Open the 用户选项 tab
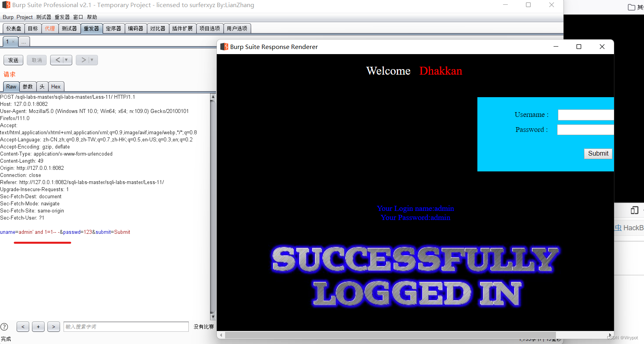644x344 pixels. pos(237,28)
